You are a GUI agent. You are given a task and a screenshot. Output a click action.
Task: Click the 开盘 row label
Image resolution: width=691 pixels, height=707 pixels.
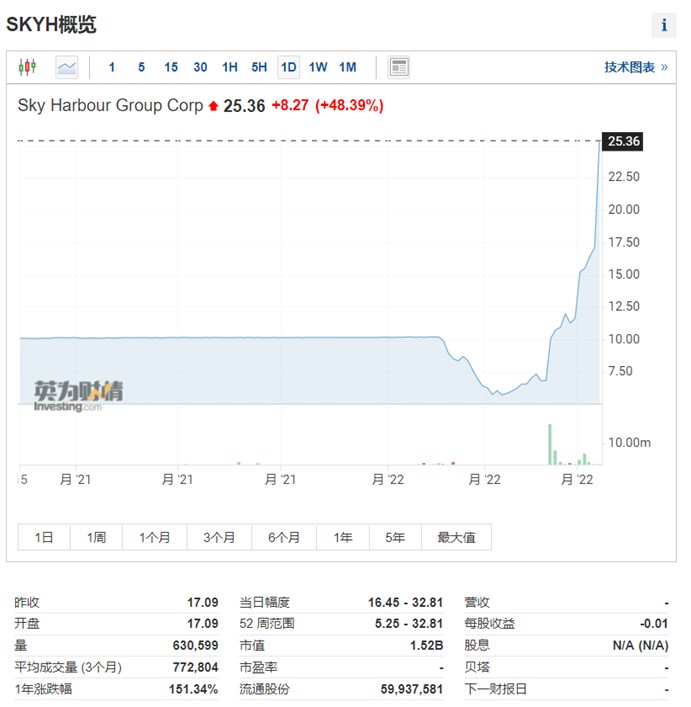tap(27, 624)
